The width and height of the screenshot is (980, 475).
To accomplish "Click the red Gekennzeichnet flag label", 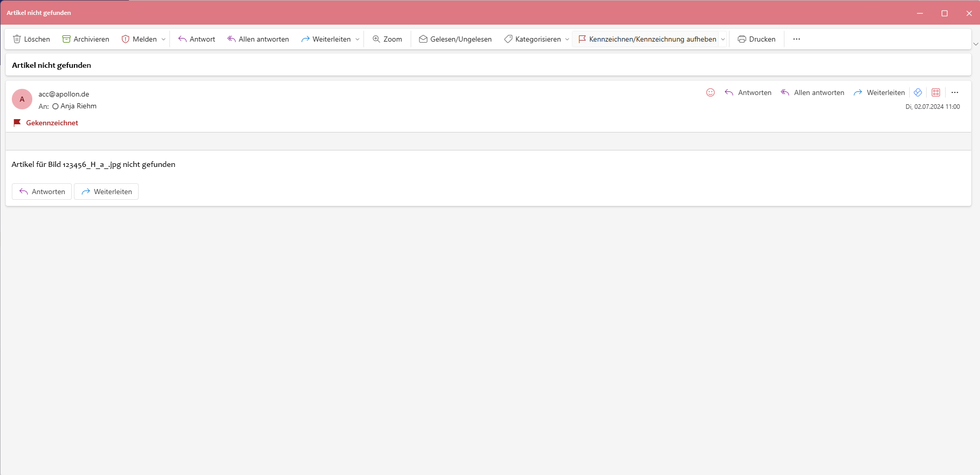I will 46,123.
